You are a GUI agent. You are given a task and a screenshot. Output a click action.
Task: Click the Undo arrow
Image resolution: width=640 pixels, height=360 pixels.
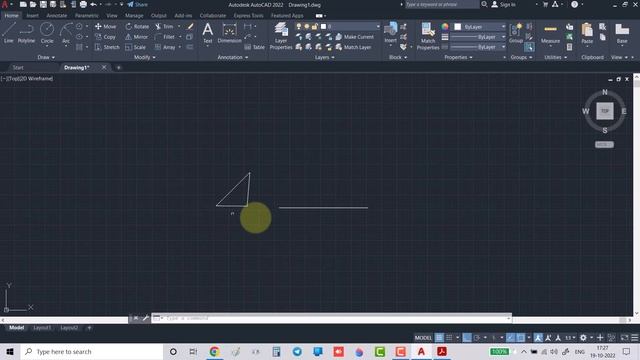(x=93, y=4)
